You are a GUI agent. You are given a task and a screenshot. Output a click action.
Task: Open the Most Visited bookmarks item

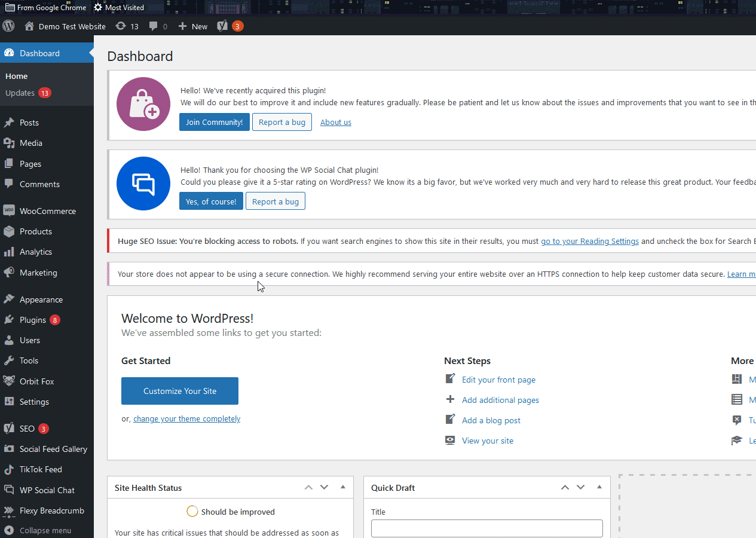point(119,8)
